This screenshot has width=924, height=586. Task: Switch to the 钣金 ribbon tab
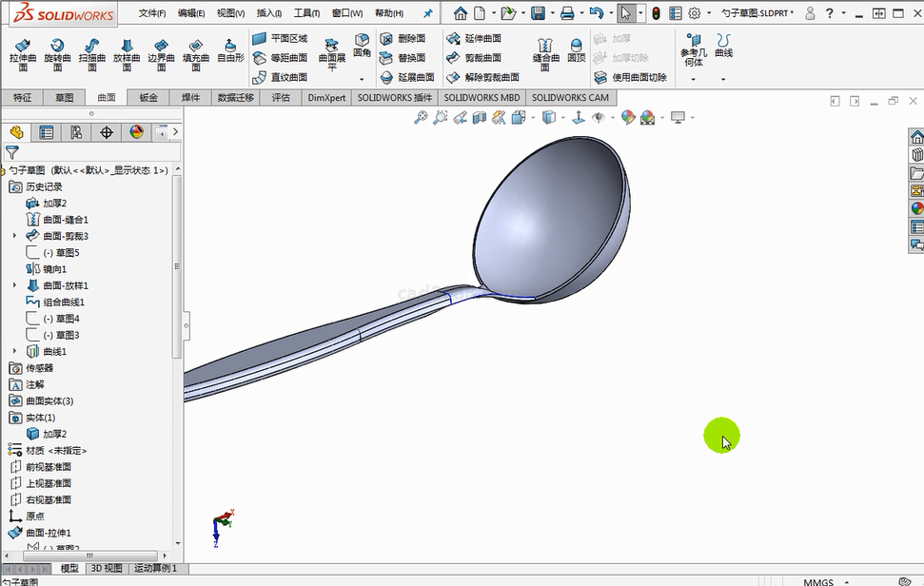point(147,97)
